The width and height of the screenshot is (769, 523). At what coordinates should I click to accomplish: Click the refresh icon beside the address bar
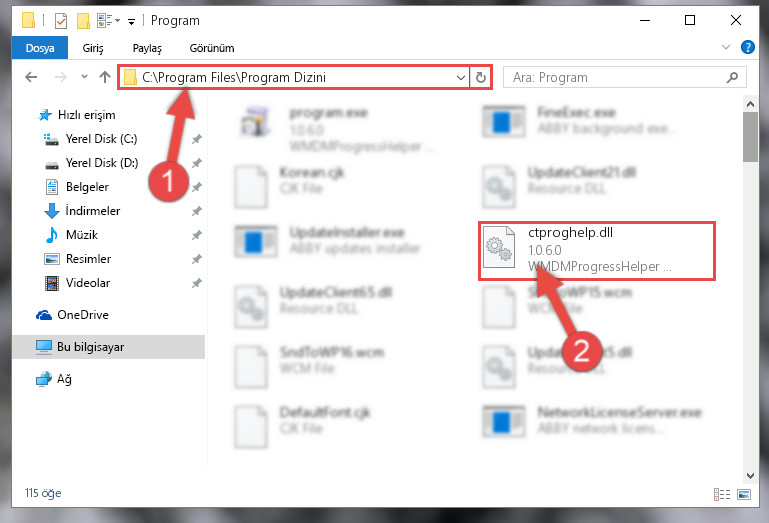tap(481, 78)
